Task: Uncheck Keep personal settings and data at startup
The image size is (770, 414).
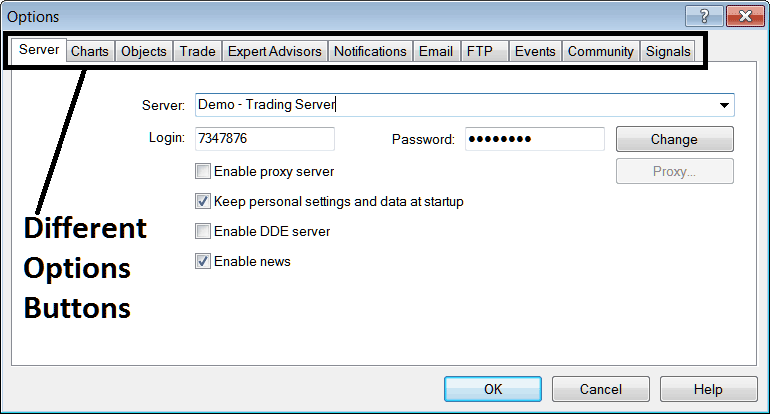Action: 204,201
